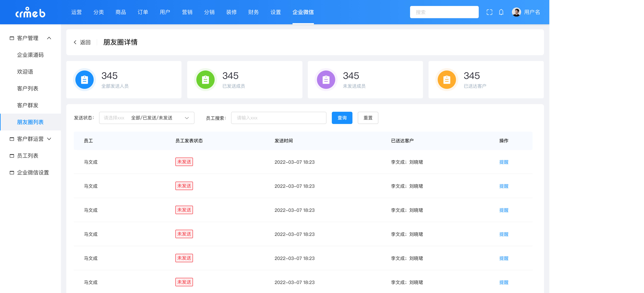Click 提醒 in the sixth row

(504, 282)
